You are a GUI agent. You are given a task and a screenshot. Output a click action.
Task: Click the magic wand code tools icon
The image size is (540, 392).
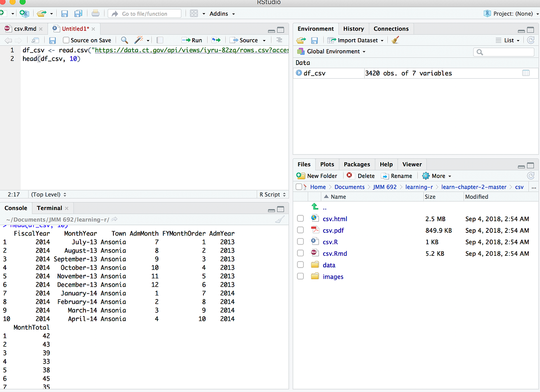137,40
